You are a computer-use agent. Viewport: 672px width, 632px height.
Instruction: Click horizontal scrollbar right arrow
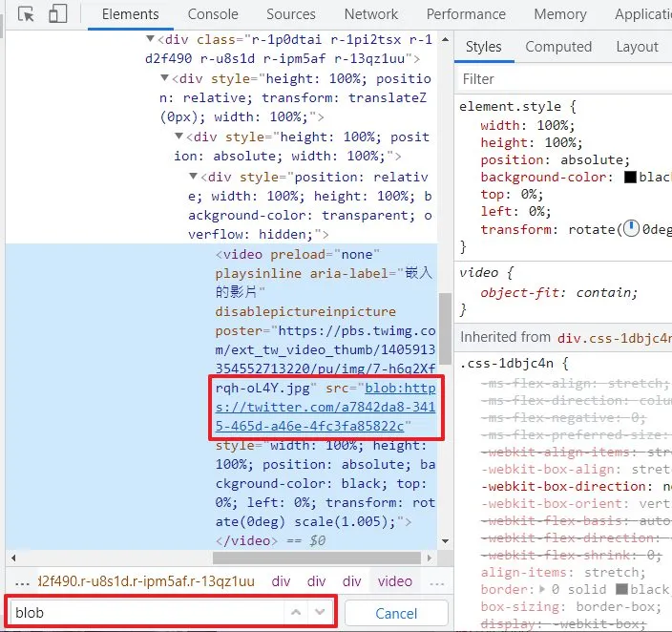pyautogui.click(x=430, y=558)
